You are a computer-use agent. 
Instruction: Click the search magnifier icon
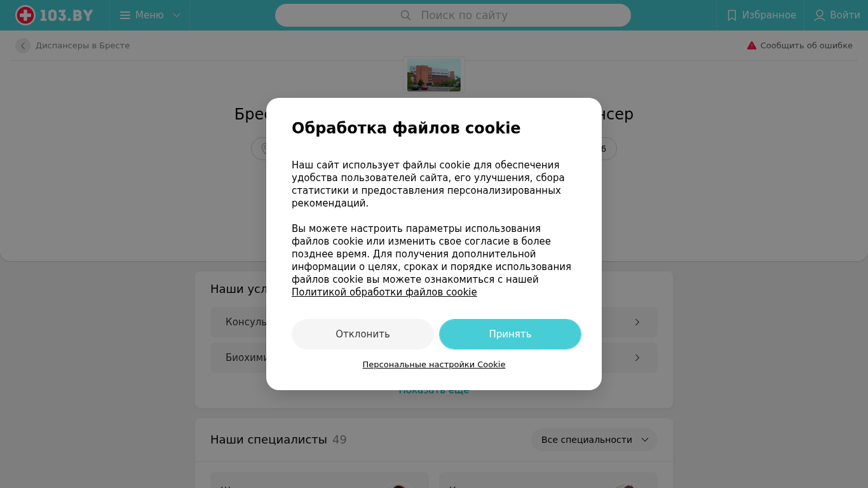pyautogui.click(x=405, y=15)
